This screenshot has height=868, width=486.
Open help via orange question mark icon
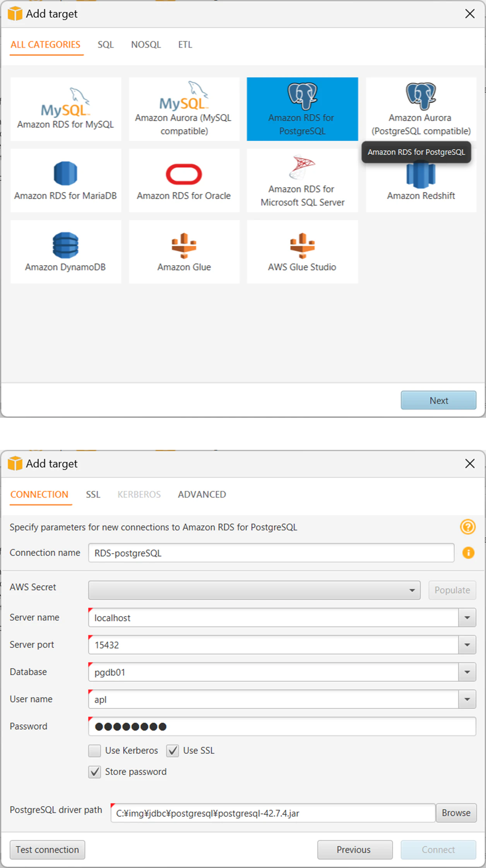468,527
